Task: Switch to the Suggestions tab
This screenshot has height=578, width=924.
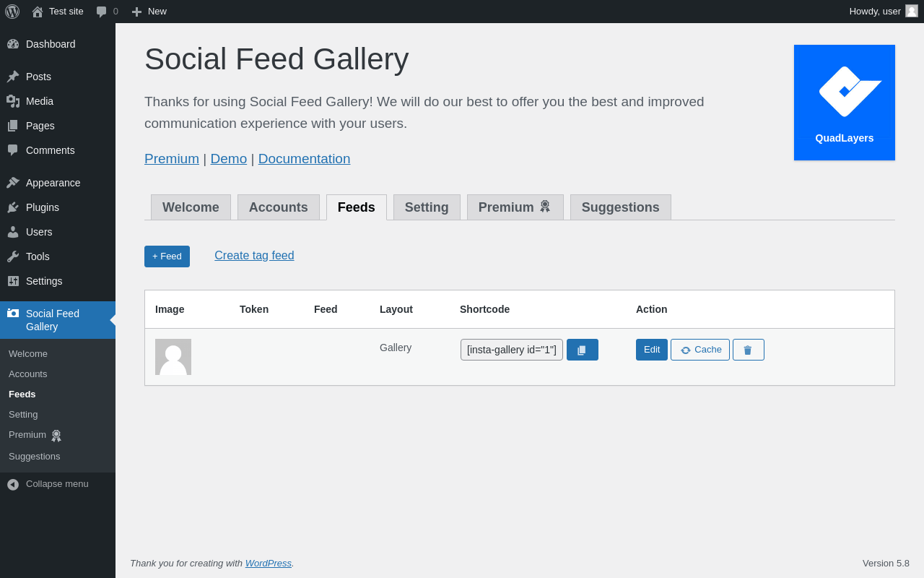Action: click(620, 207)
